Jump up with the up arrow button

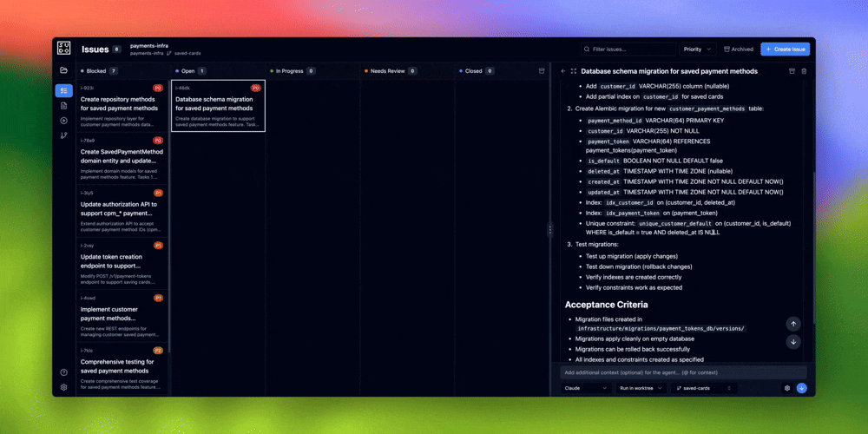tap(793, 324)
